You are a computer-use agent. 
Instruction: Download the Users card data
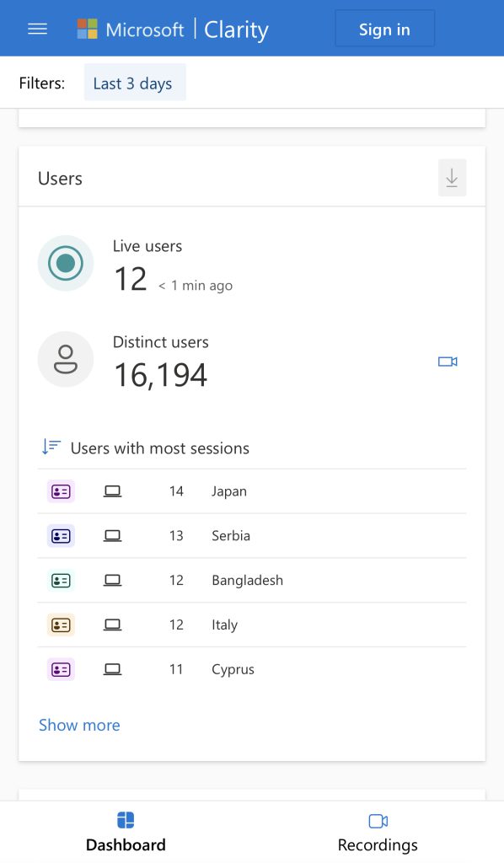coord(452,178)
